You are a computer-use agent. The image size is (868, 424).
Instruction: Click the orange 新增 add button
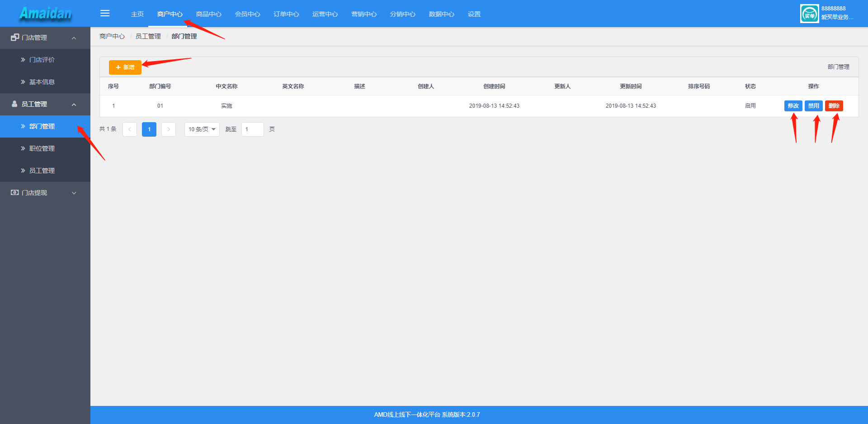[125, 67]
